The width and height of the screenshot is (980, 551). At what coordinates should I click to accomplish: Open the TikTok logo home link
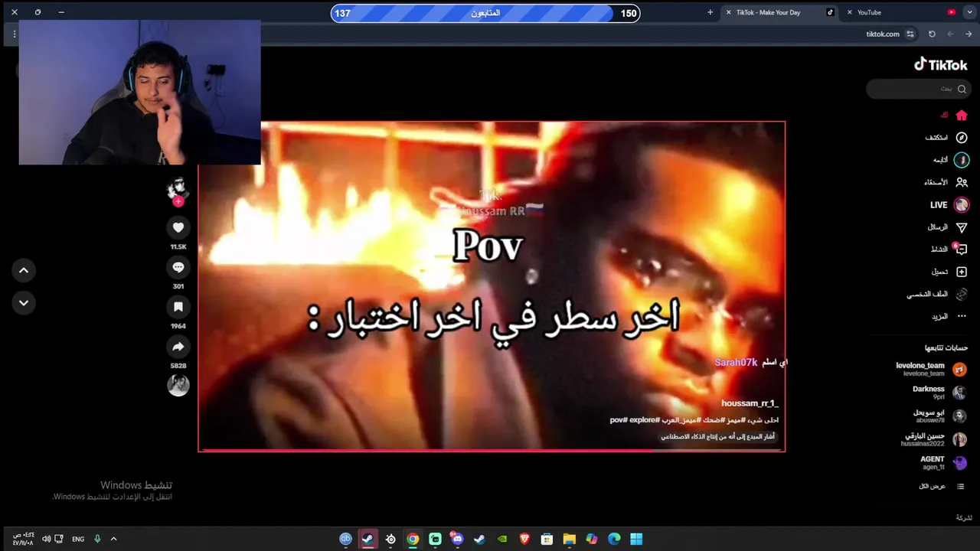click(941, 64)
